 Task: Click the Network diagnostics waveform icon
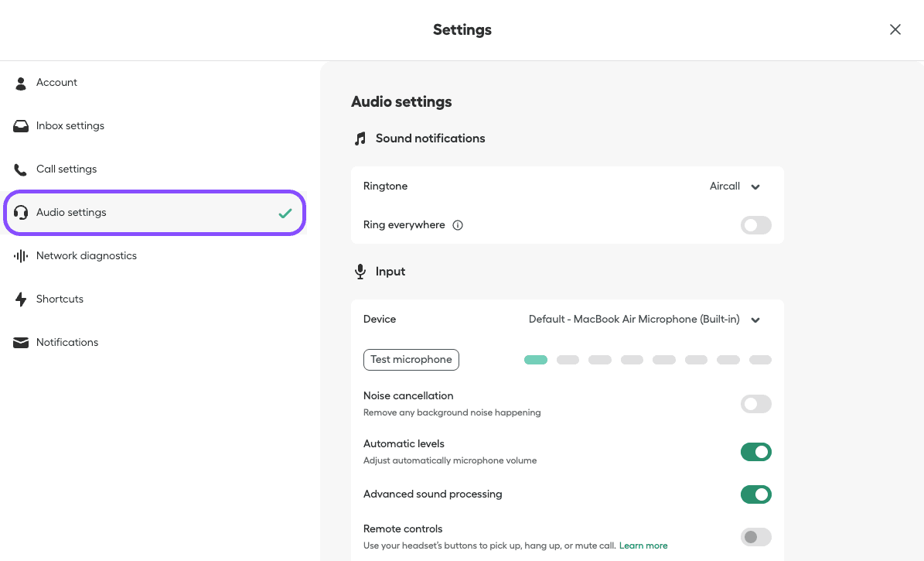(21, 256)
